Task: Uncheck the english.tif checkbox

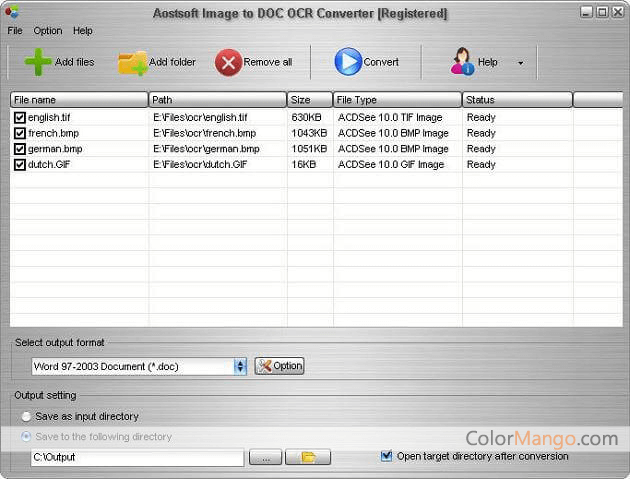Action: (20, 117)
